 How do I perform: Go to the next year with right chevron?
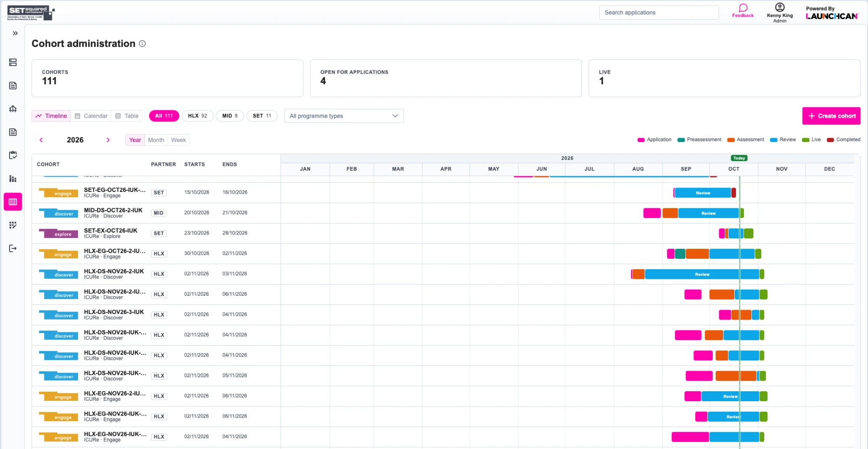(x=108, y=140)
